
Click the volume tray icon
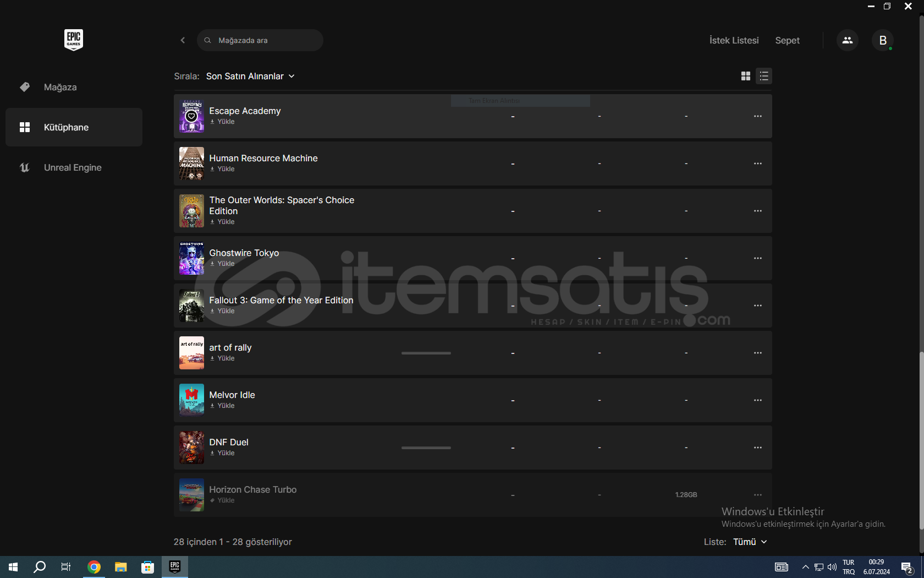pos(832,567)
